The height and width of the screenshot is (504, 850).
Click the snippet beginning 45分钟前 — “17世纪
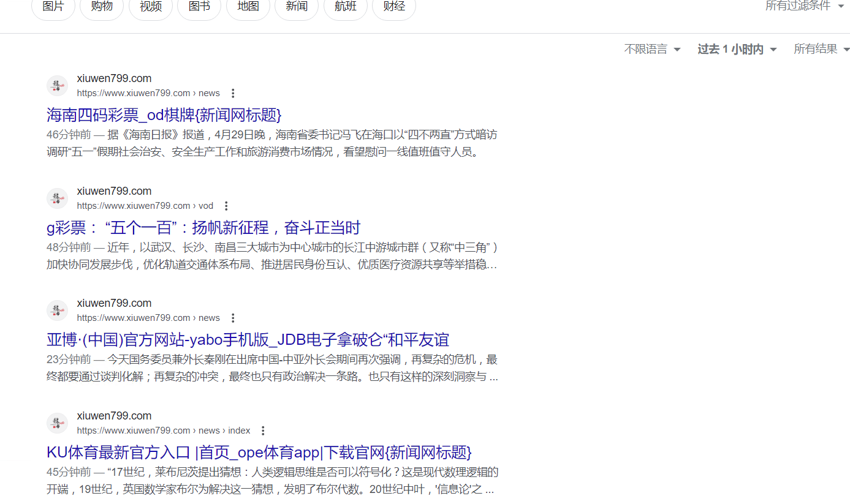click(x=273, y=481)
